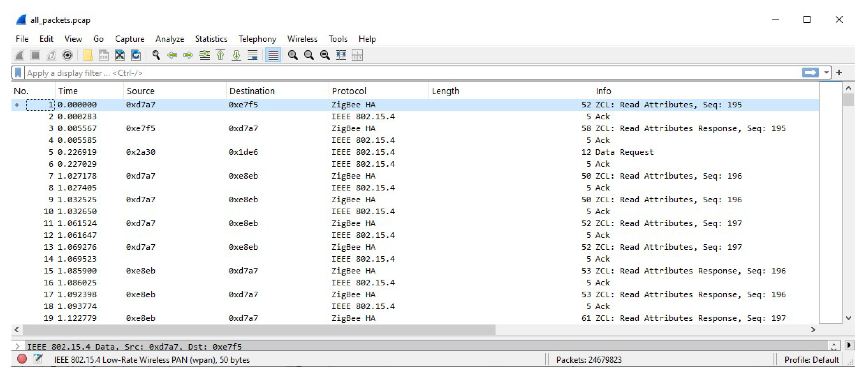The image size is (868, 377).
Task: Open the Telephony menu
Action: click(257, 39)
